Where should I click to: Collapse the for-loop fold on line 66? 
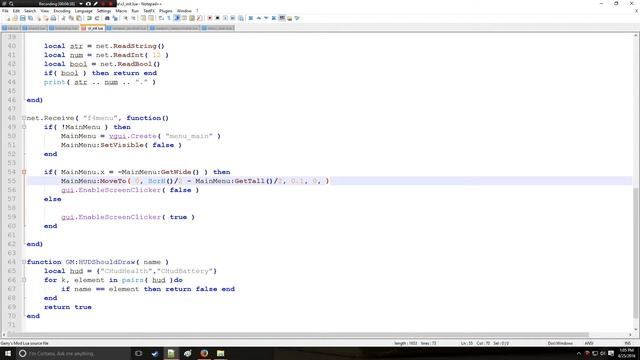24,280
